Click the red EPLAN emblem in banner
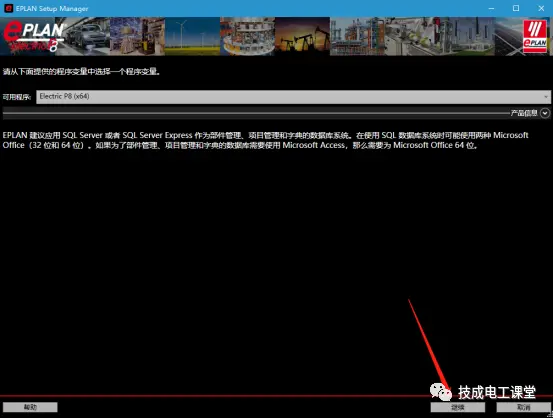The width and height of the screenshot is (554, 418). click(535, 36)
